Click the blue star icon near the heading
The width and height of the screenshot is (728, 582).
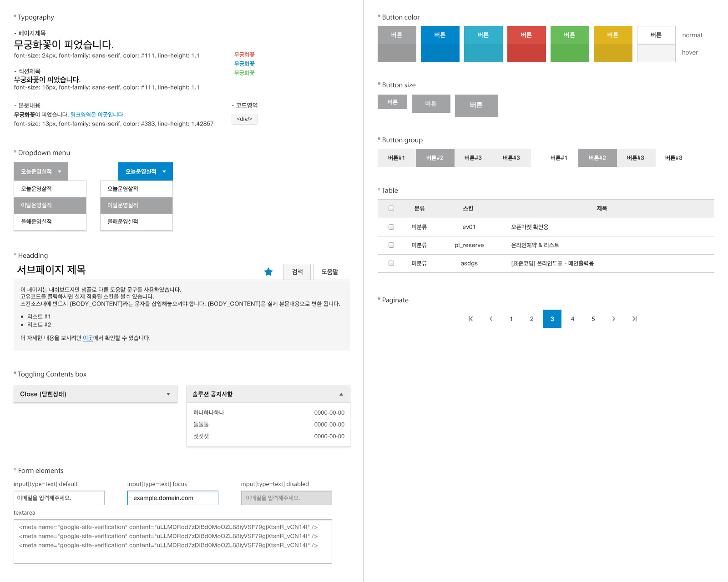click(x=268, y=271)
